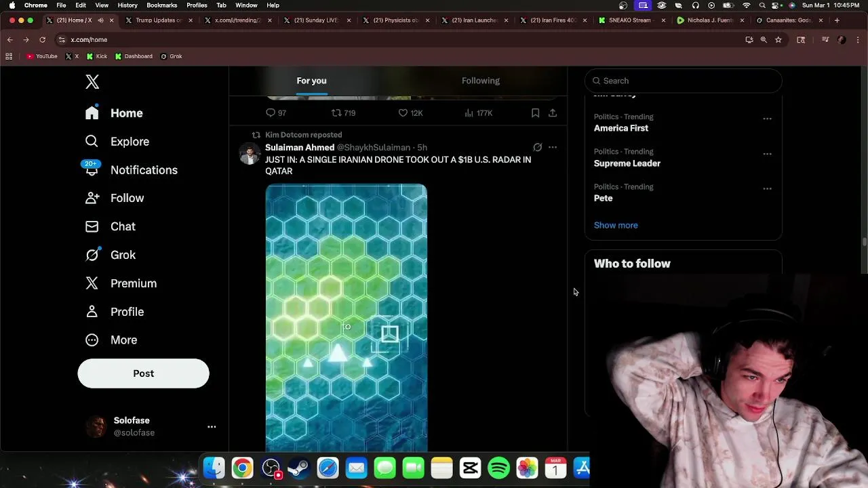Click Sulaiman Ahmed's avatar picture

point(250,154)
